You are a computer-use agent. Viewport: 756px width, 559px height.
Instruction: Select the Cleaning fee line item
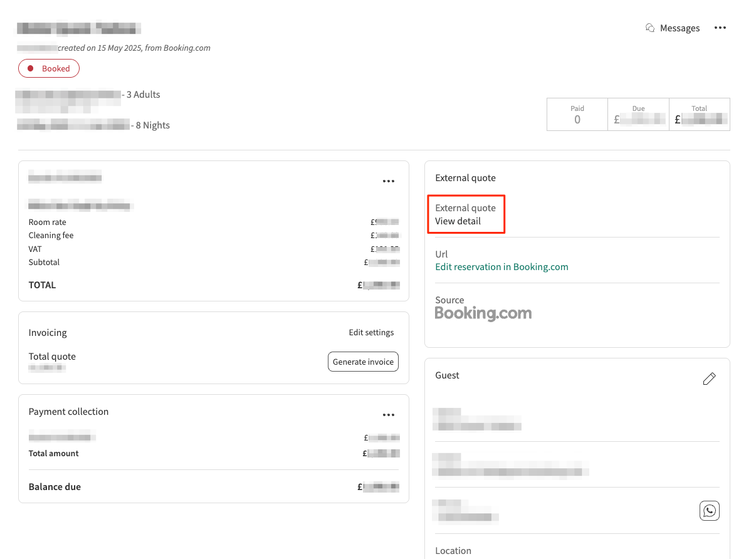click(51, 236)
